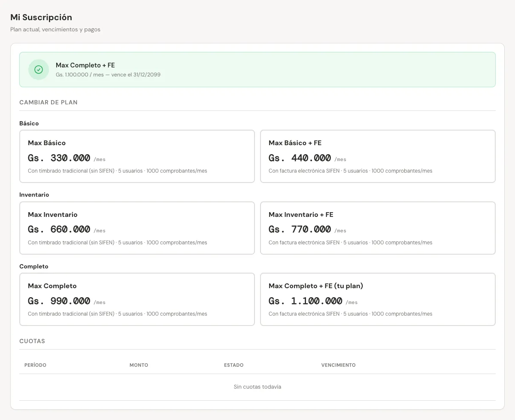The image size is (515, 420).
Task: Click the 'Gs. 770.000' price
Action: click(x=300, y=229)
